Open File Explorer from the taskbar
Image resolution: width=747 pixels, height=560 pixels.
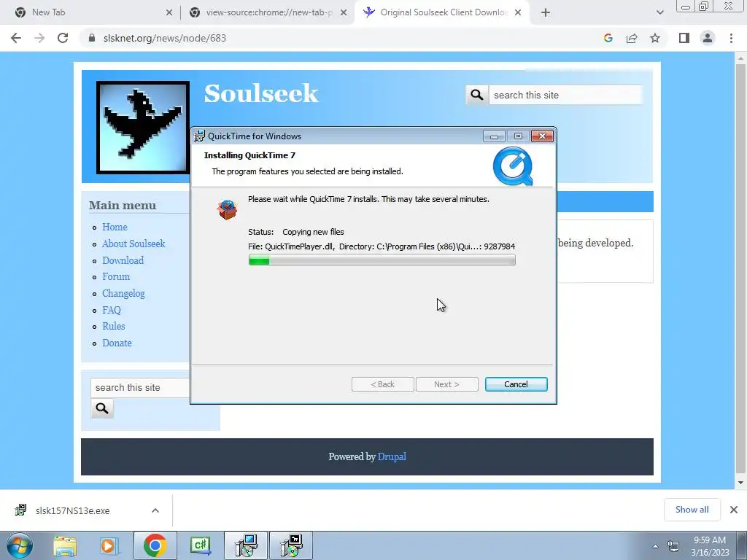point(65,545)
